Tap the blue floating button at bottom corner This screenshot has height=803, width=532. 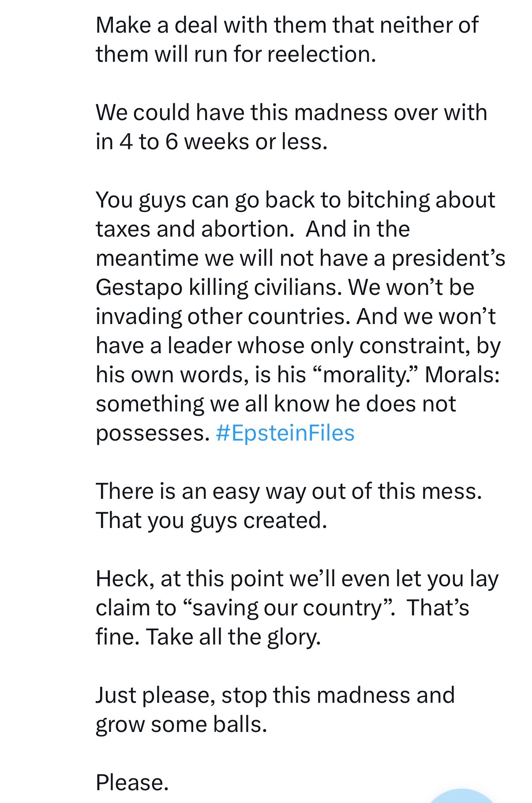tap(463, 797)
